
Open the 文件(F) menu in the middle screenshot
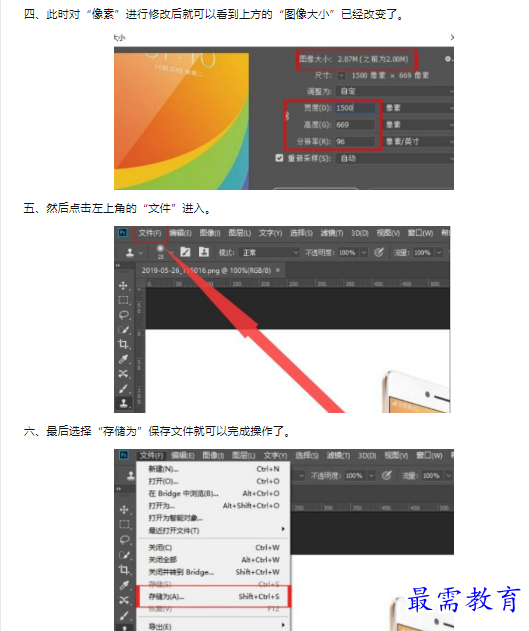150,233
